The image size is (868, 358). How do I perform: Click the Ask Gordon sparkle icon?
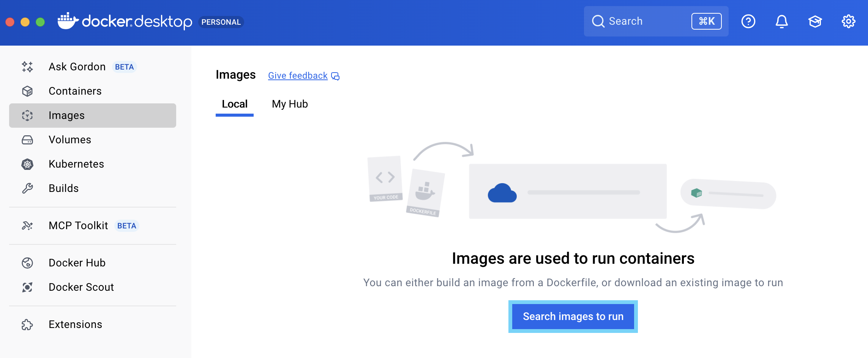pos(27,67)
